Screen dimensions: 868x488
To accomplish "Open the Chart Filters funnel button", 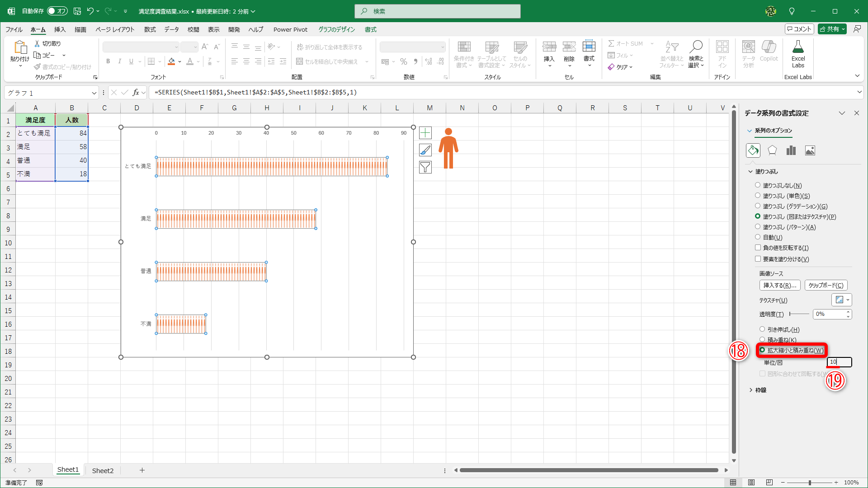I will [x=425, y=167].
